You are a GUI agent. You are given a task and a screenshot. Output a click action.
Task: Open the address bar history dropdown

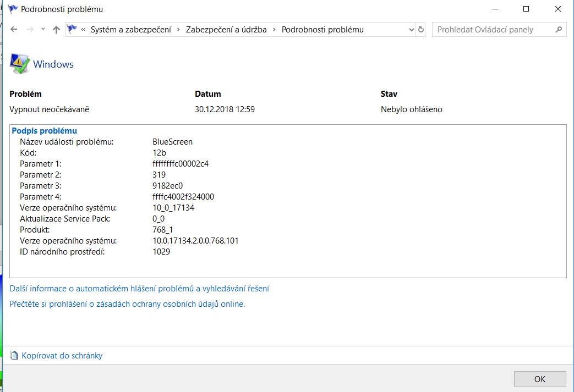[411, 30]
